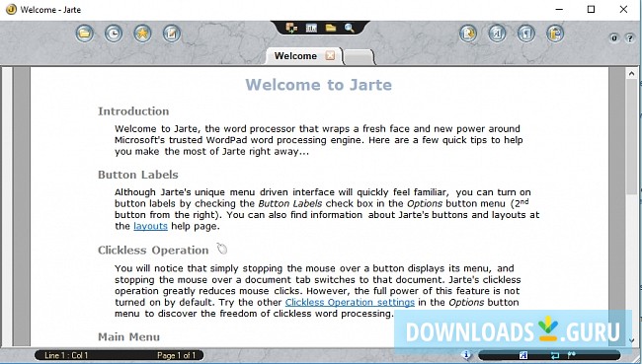Image resolution: width=642 pixels, height=364 pixels.
Task: Click the Page 1 of 1 status indicator
Action: [x=177, y=355]
